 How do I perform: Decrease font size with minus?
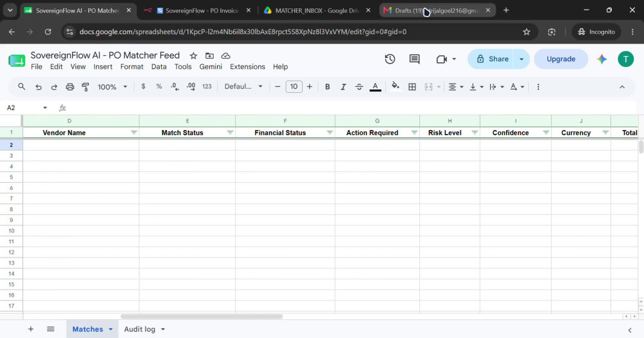click(278, 87)
